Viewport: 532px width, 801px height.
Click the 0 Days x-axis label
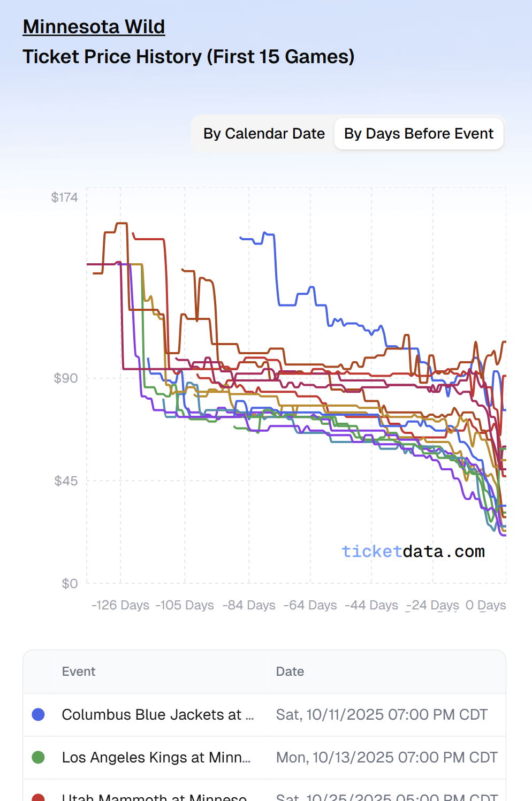[485, 605]
